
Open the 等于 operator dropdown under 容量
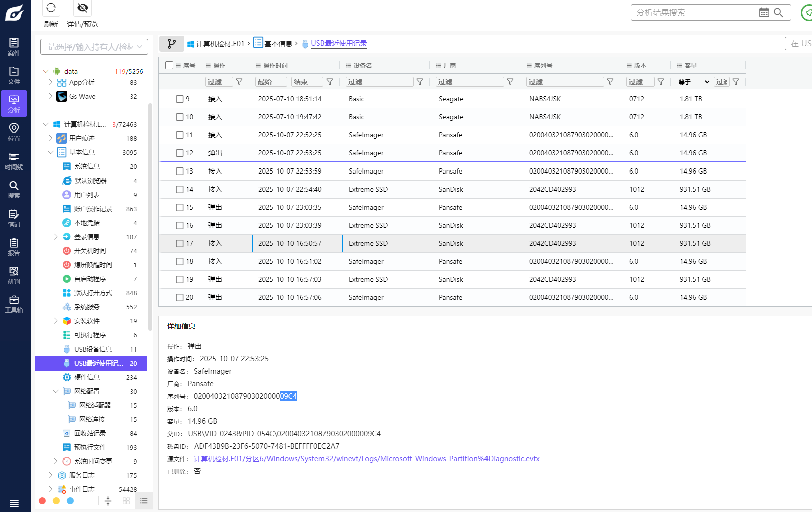pyautogui.click(x=694, y=82)
